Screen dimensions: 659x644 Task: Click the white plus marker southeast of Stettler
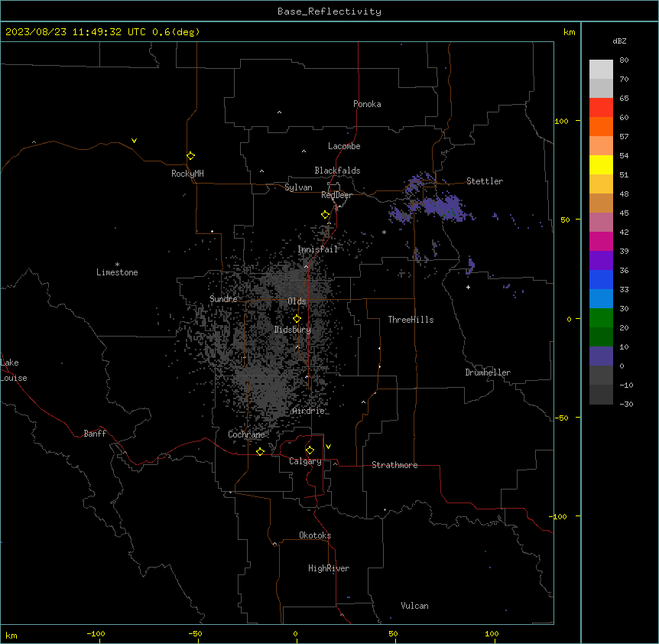point(468,287)
